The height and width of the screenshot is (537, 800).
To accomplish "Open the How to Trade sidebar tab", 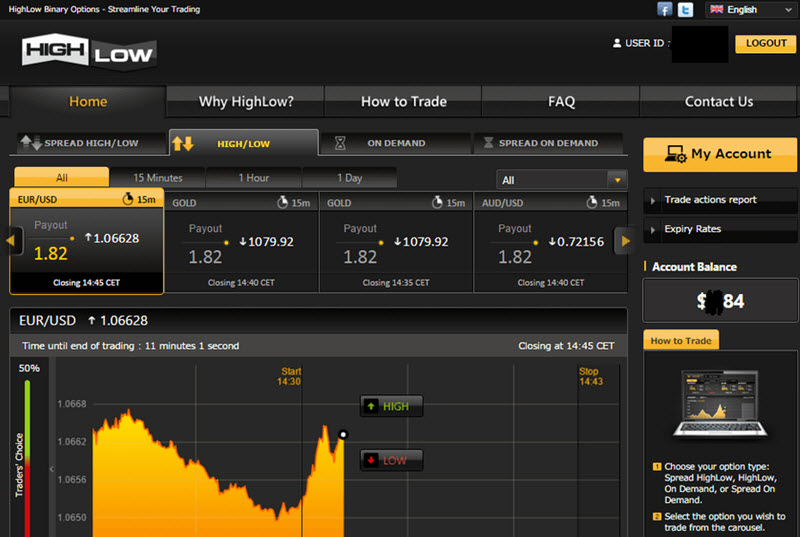I will 681,340.
